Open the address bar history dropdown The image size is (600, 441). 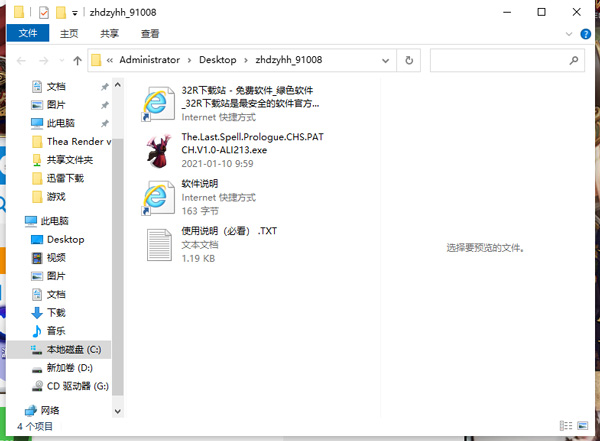(x=385, y=60)
